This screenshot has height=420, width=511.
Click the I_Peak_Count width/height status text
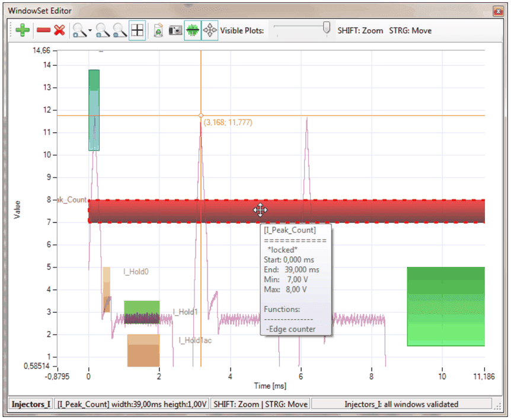132,405
